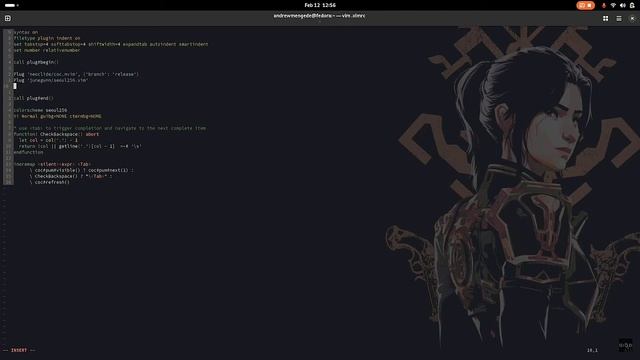The width and height of the screenshot is (640, 360).
Task: Click the window title 'vim .vimrc'
Action: click(319, 16)
